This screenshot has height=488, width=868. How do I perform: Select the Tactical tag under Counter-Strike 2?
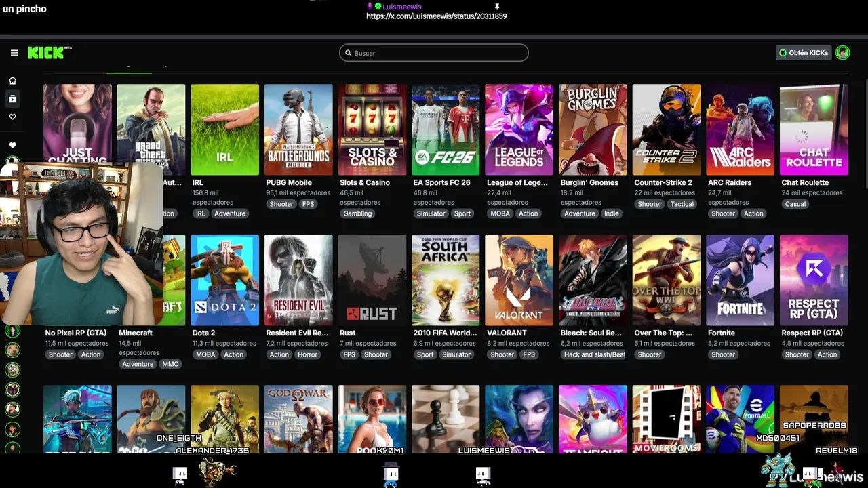682,204
